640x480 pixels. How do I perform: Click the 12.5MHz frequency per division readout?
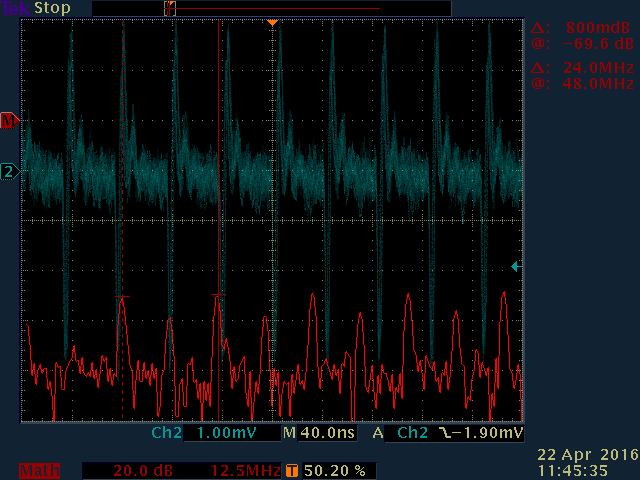click(x=246, y=471)
